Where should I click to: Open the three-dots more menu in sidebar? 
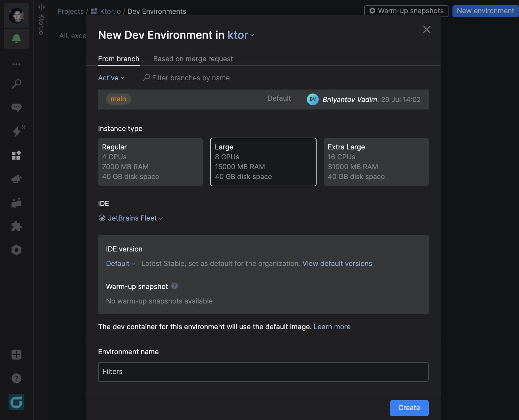[x=16, y=64]
